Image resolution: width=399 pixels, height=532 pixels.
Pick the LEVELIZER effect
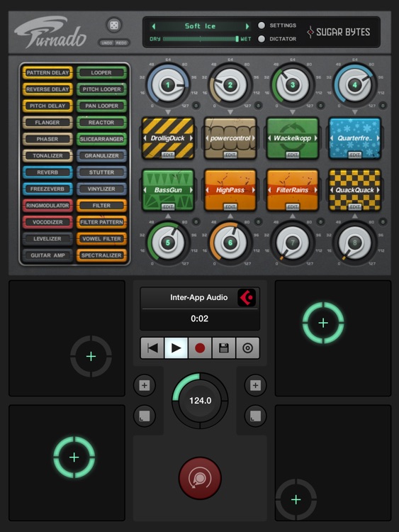pyautogui.click(x=47, y=239)
